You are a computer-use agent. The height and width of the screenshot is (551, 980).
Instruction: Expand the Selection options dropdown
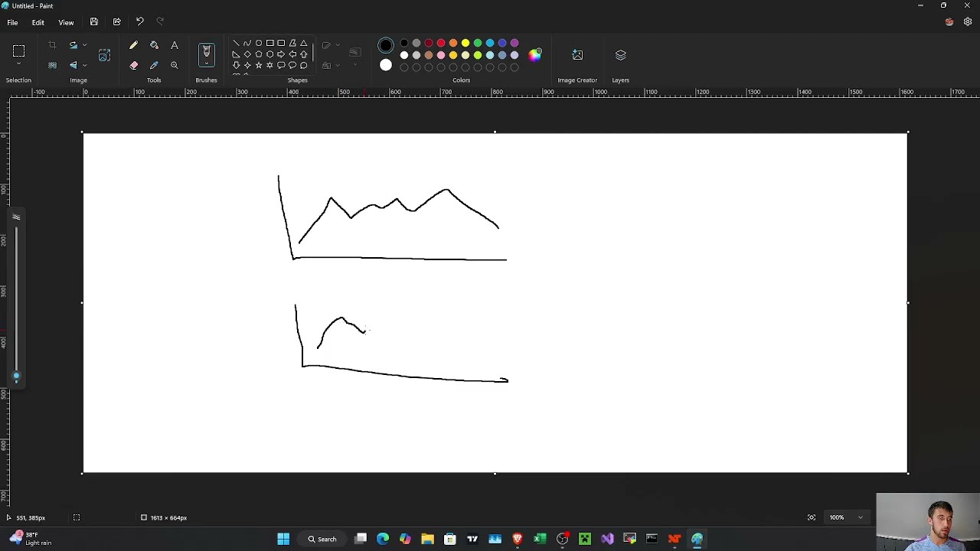coord(18,65)
